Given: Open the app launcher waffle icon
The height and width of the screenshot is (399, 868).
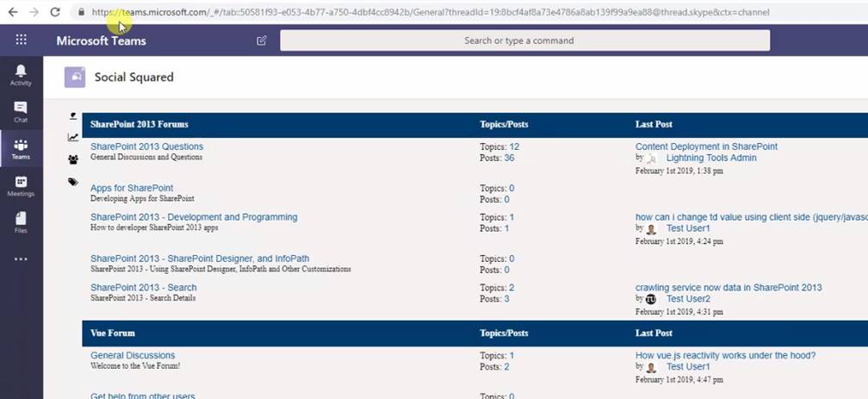Looking at the screenshot, I should pyautogui.click(x=21, y=40).
